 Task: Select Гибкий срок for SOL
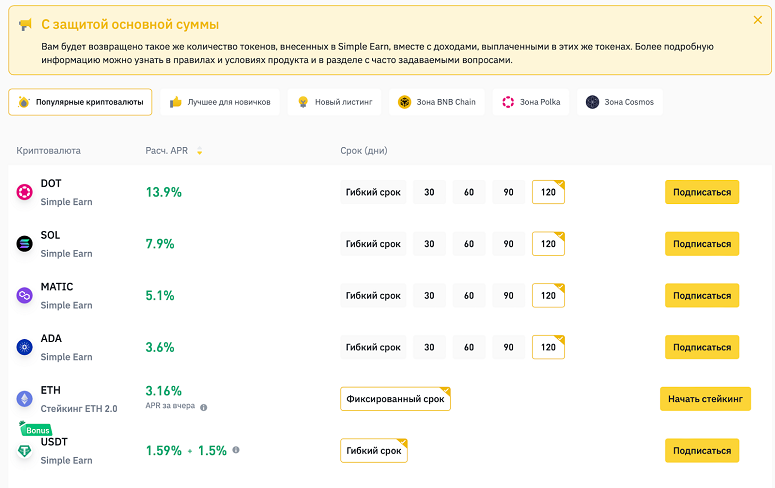373,244
